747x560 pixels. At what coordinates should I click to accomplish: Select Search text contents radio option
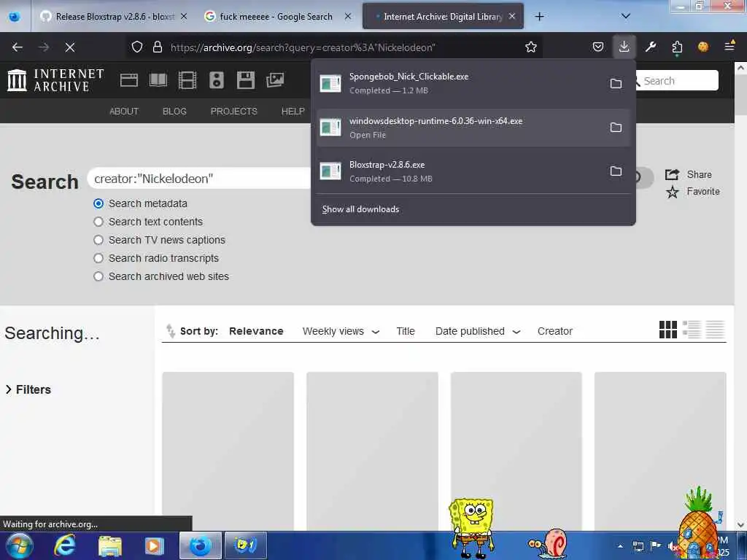(x=98, y=222)
